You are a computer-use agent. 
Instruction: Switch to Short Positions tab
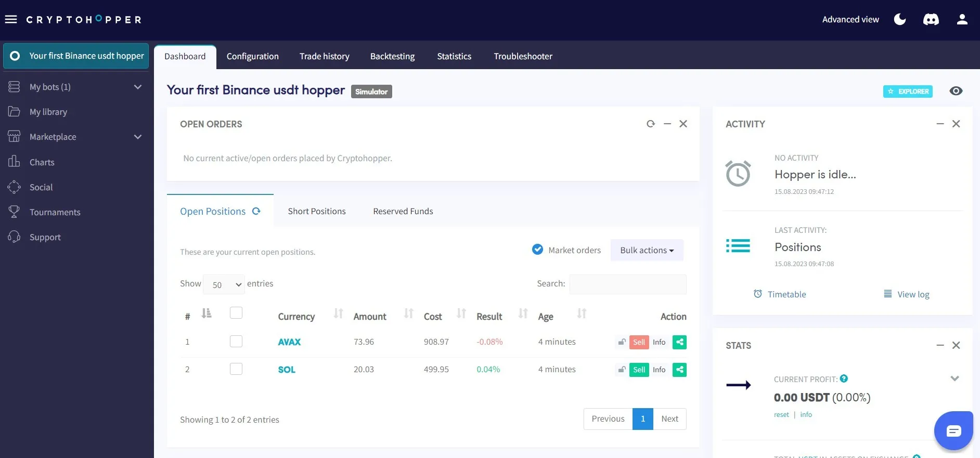coord(317,211)
